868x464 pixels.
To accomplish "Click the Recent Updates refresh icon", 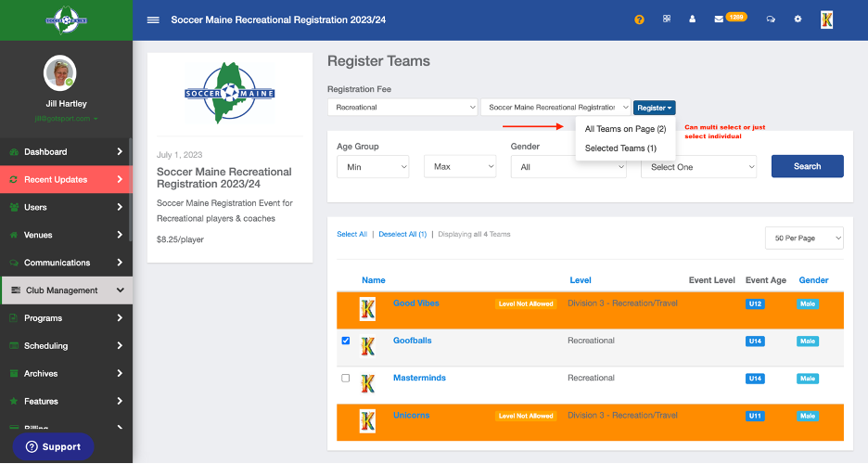I will [x=14, y=179].
